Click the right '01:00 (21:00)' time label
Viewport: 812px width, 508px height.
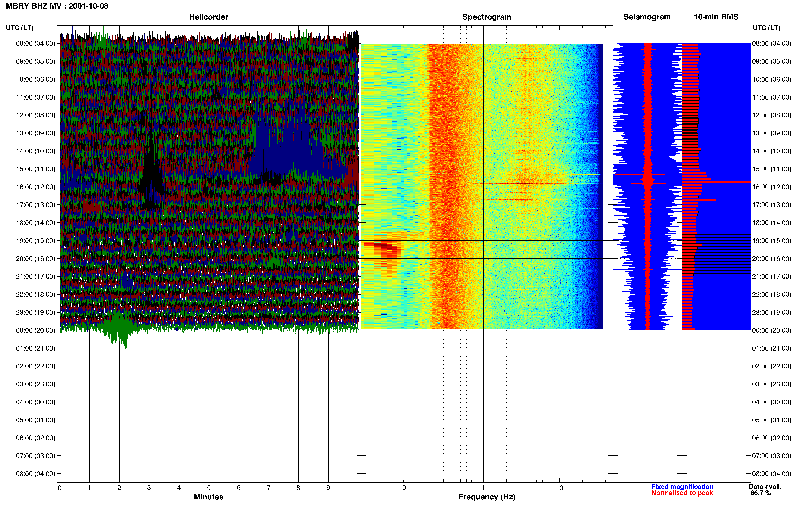point(772,348)
